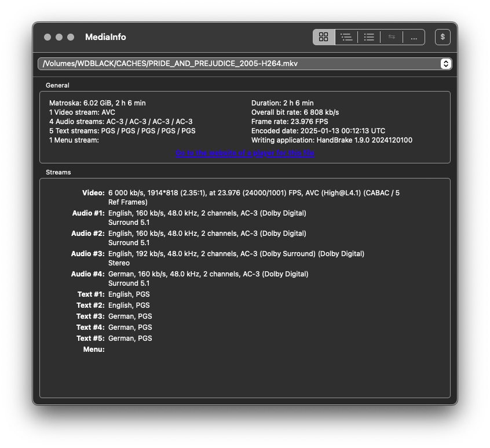Minimize the MediaInfo window

[59, 37]
